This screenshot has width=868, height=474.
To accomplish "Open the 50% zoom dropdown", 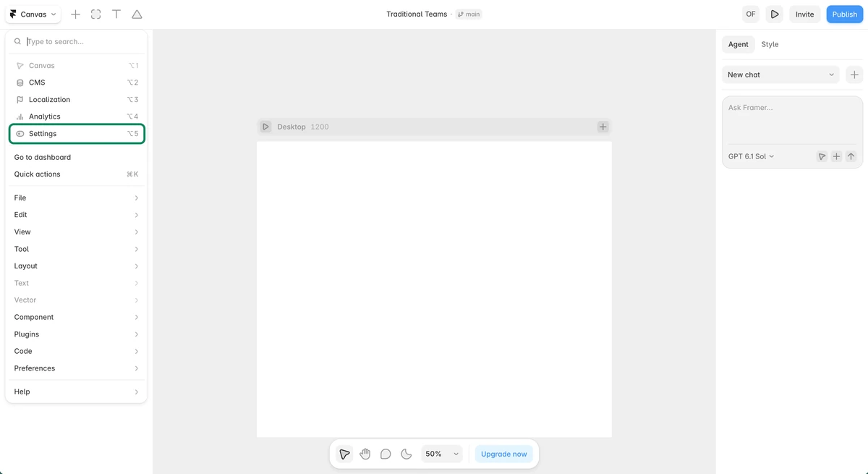I will click(442, 454).
